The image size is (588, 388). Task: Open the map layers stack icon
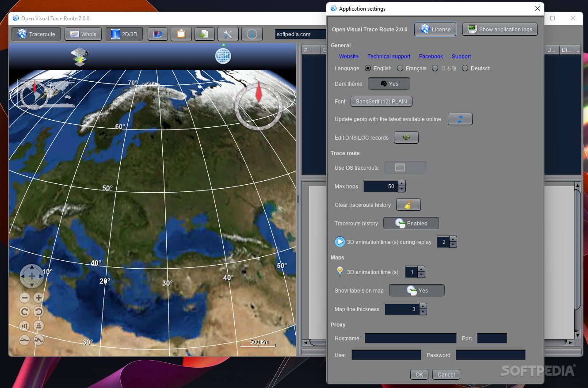tap(80, 57)
